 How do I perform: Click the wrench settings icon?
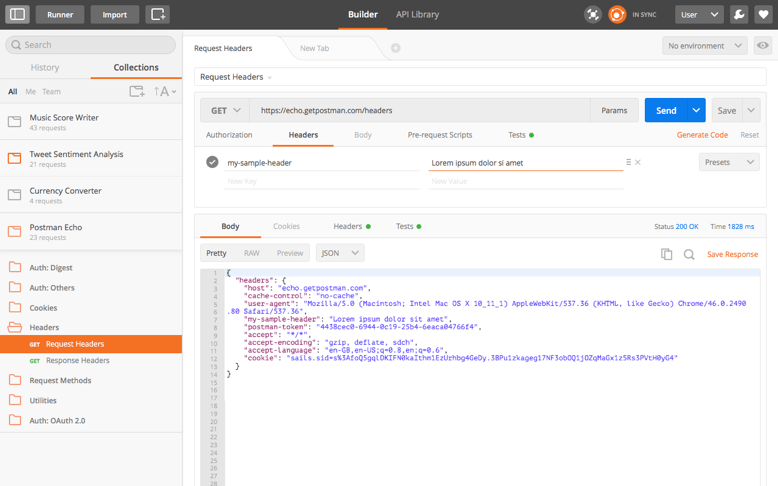pyautogui.click(x=739, y=15)
